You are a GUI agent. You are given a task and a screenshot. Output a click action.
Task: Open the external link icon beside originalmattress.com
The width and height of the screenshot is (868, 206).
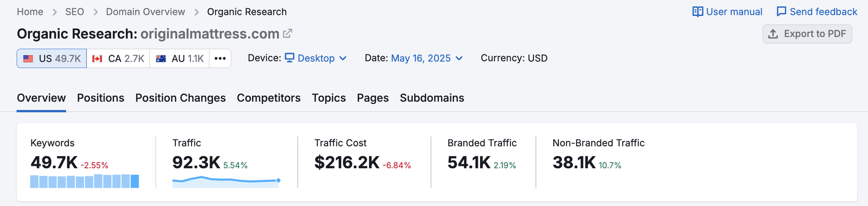[x=288, y=34]
